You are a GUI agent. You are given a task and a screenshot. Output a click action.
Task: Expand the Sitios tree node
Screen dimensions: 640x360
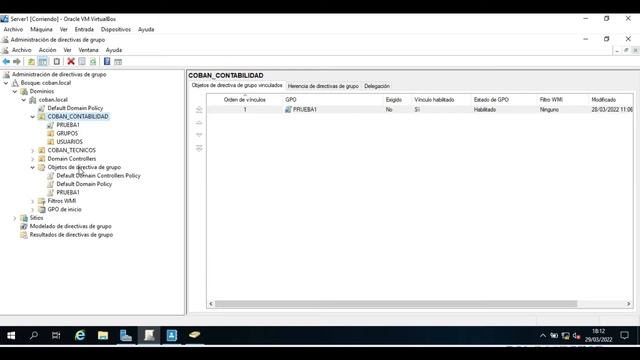coord(15,218)
